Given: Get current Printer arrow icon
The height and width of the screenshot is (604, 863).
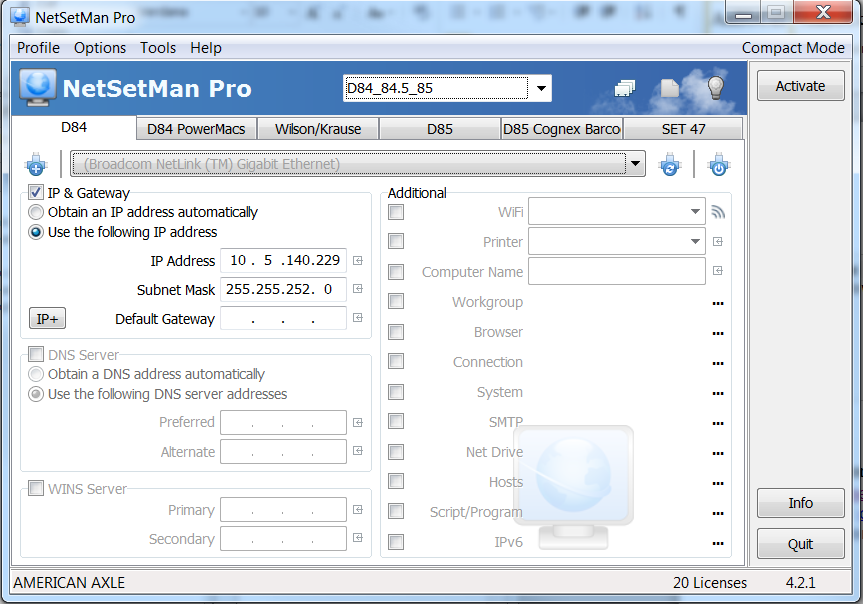Looking at the screenshot, I should pos(718,242).
